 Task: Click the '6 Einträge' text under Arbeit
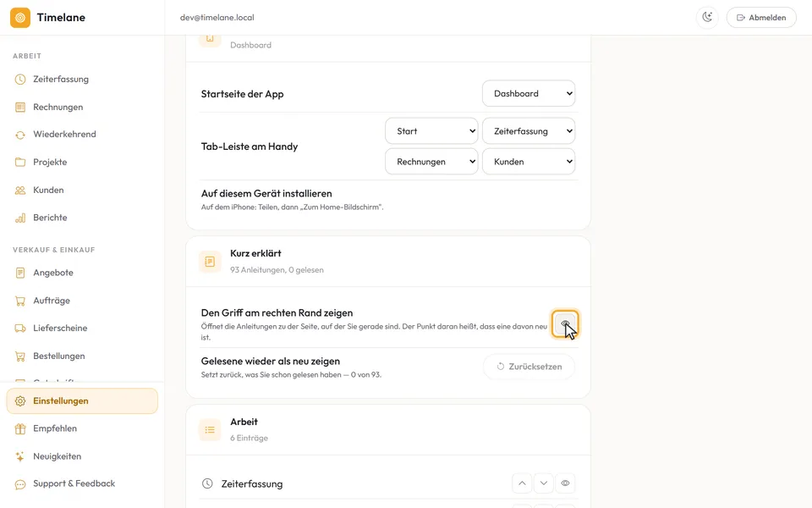coord(249,438)
